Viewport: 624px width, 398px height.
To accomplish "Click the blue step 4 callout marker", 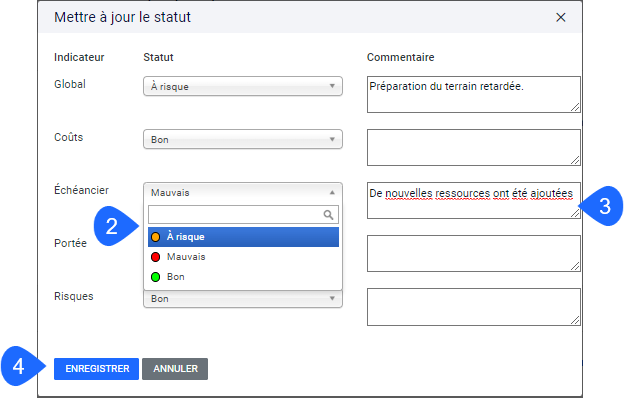I will coord(22,366).
